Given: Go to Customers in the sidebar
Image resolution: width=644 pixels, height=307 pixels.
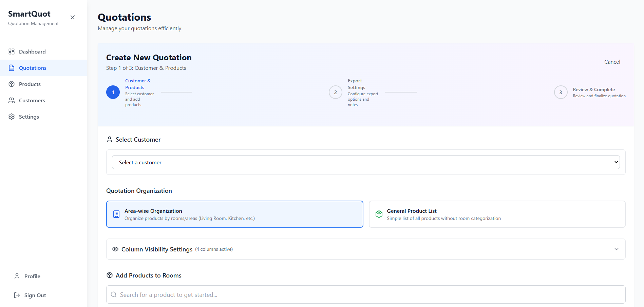Looking at the screenshot, I should [x=32, y=100].
